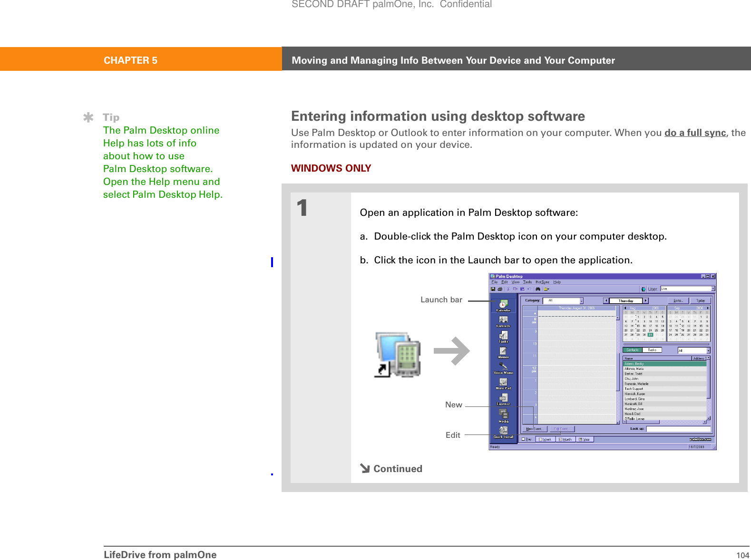The image size is (751, 560).
Task: Select contact Adams, Becky
Action: (x=664, y=364)
